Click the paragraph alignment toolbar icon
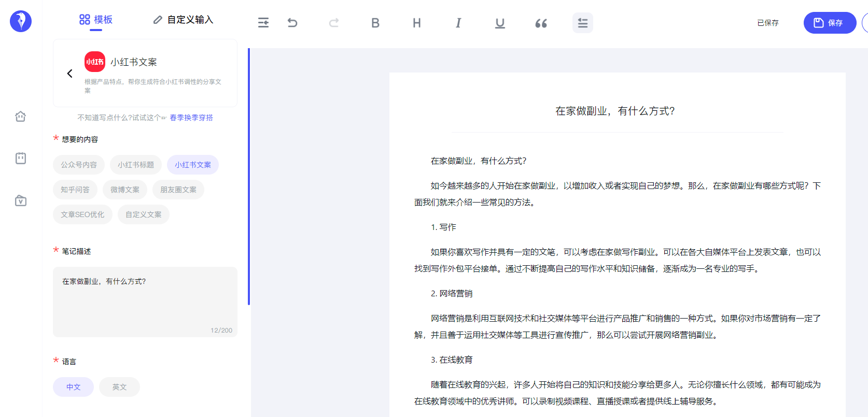Image resolution: width=868 pixels, height=417 pixels. pyautogui.click(x=583, y=23)
